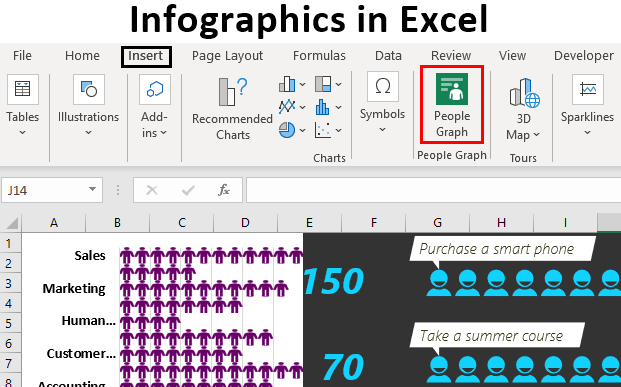Expand the column chart dropdown arrow
The image size is (621, 387).
click(x=302, y=84)
